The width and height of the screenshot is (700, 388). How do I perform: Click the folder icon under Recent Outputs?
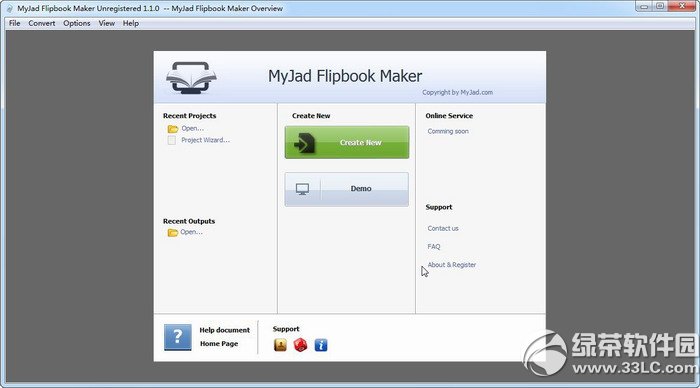point(173,233)
